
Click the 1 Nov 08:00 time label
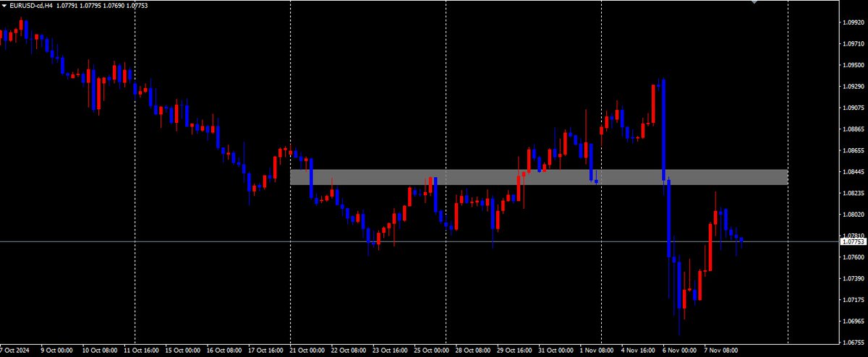pos(598,350)
